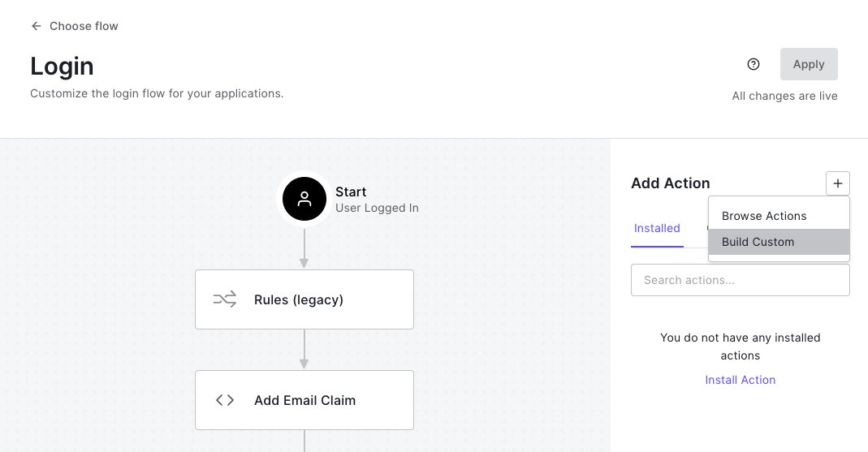This screenshot has height=452, width=868.
Task: Click the Add Action panel heading
Action: click(x=671, y=183)
